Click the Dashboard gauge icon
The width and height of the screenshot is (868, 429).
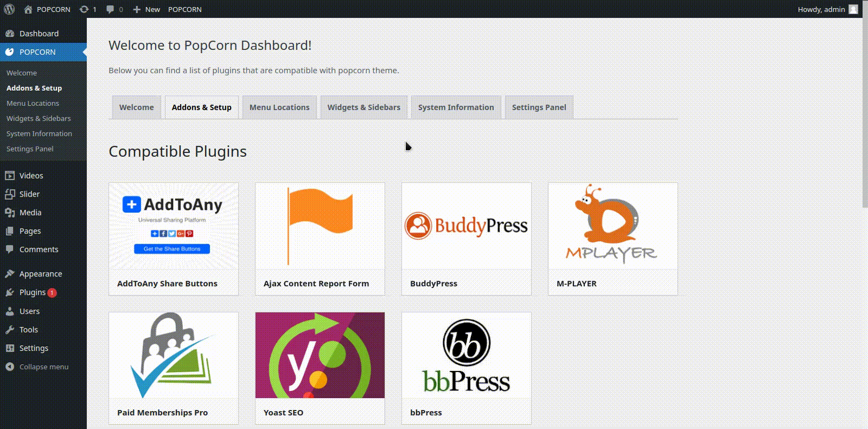(10, 34)
